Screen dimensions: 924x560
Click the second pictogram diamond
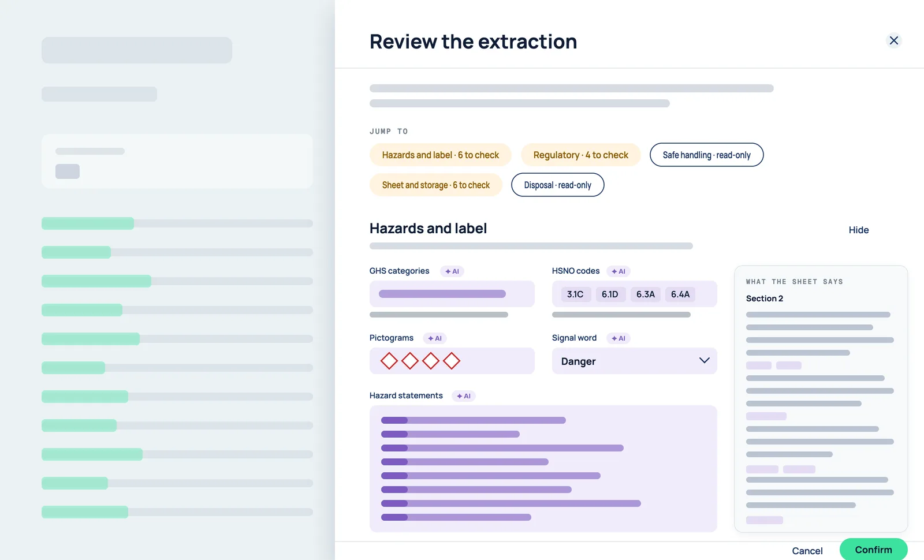[x=410, y=361]
